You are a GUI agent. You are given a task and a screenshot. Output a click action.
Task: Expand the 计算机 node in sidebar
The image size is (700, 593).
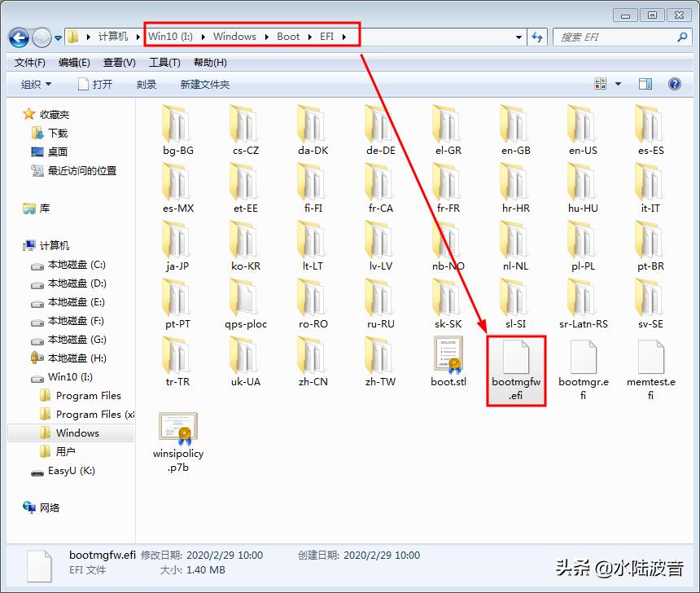tap(18, 245)
